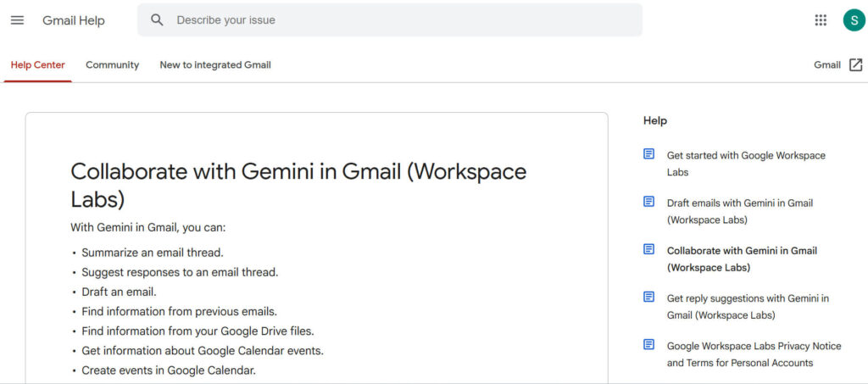Open Collaborate with Gemini in Gmail sidebar link
This screenshot has height=384, width=868.
pos(742,259)
